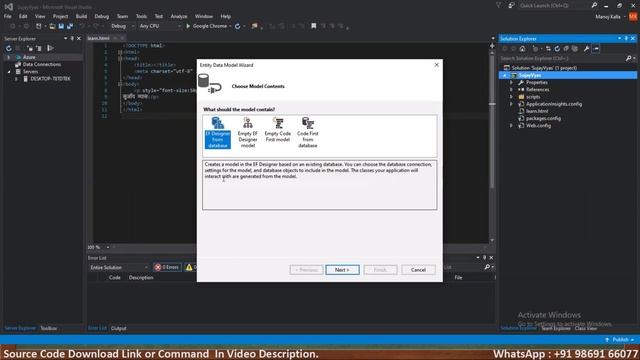Screen dimensions: 640x360
Task: Open the Window menu
Action: point(204,16)
